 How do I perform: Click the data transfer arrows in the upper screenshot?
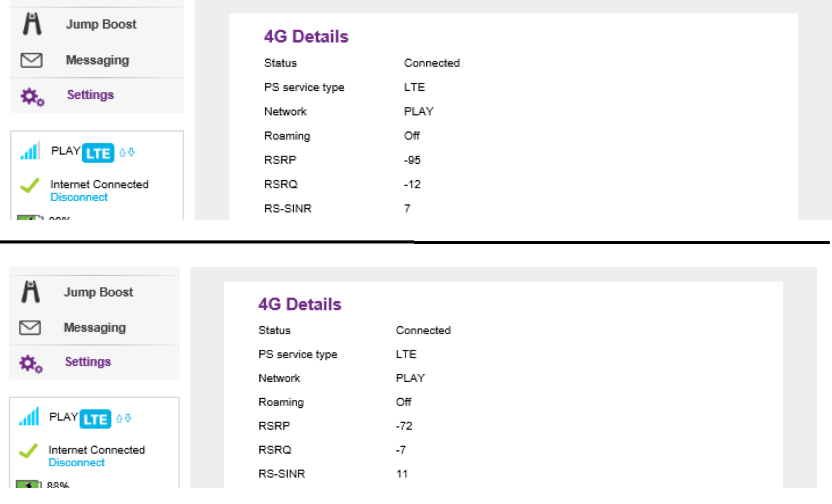click(127, 153)
